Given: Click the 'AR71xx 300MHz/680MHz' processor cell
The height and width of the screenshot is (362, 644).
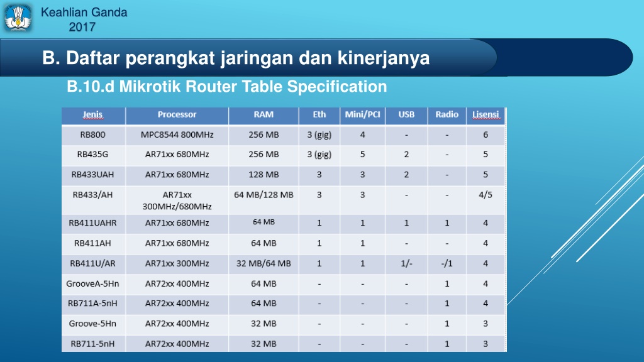Looking at the screenshot, I should pyautogui.click(x=177, y=200).
